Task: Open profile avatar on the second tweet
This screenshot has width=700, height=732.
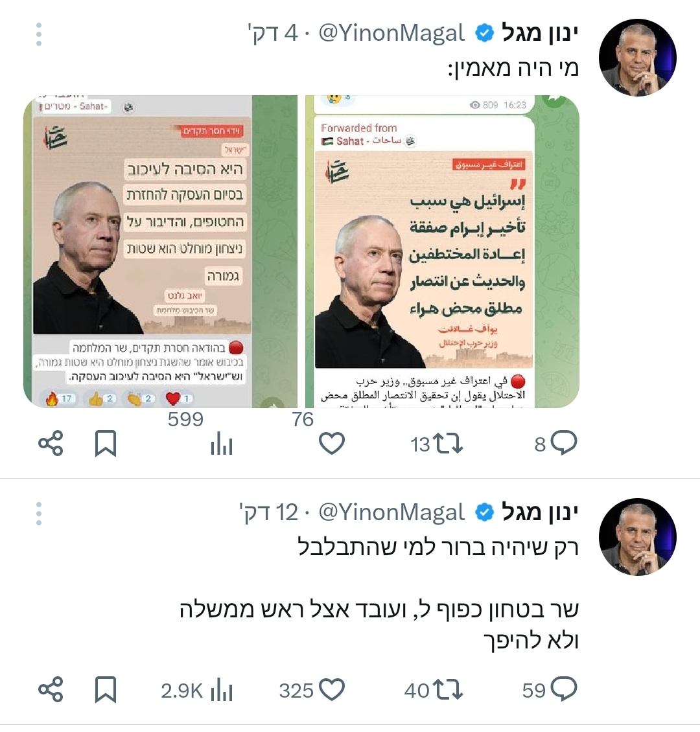Action: click(x=637, y=537)
